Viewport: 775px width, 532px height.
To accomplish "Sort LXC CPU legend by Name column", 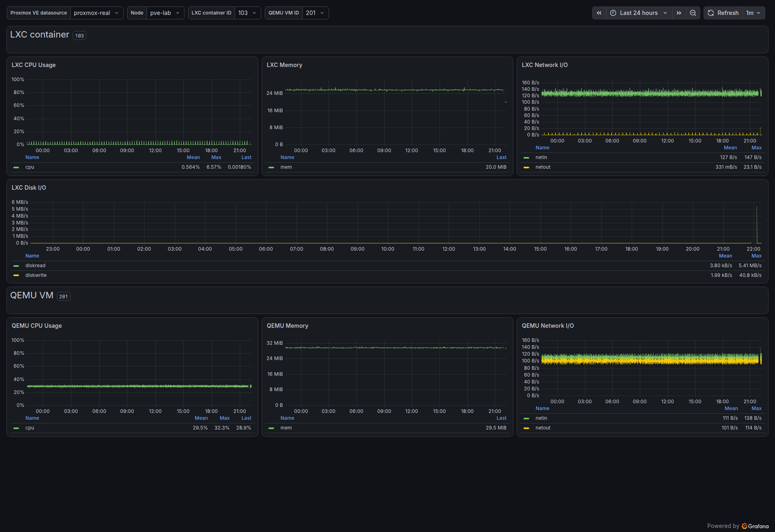I will (x=32, y=157).
